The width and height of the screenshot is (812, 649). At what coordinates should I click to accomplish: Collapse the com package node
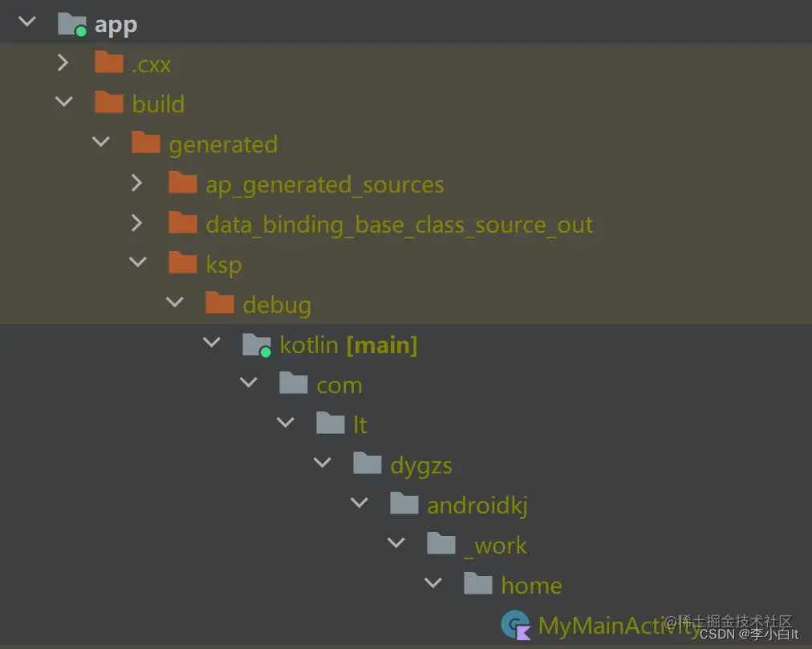[249, 383]
